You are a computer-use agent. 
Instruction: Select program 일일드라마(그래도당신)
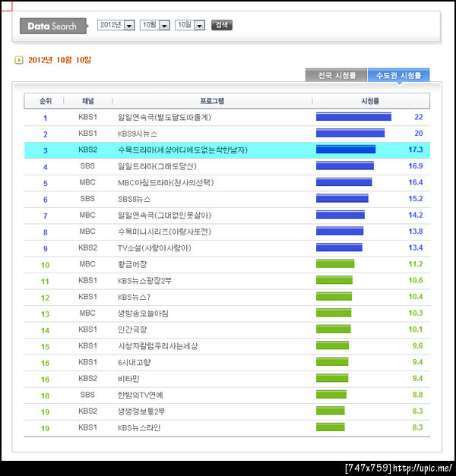point(157,166)
